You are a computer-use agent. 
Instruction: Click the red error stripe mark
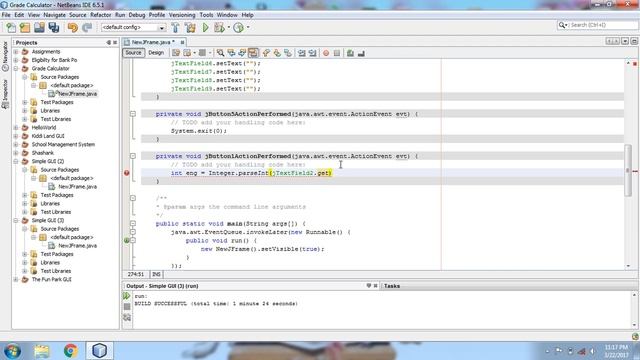tap(635, 171)
